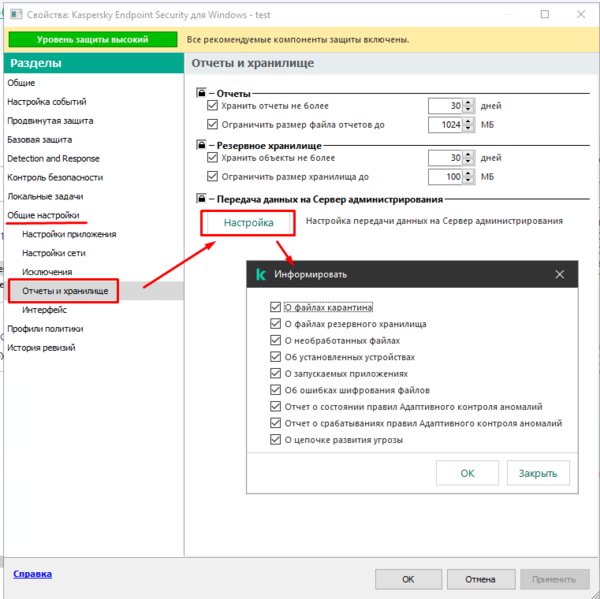The image size is (600, 599).
Task: Toggle Отчет о срабатываниях правил Адаптивного контроля
Action: (275, 423)
